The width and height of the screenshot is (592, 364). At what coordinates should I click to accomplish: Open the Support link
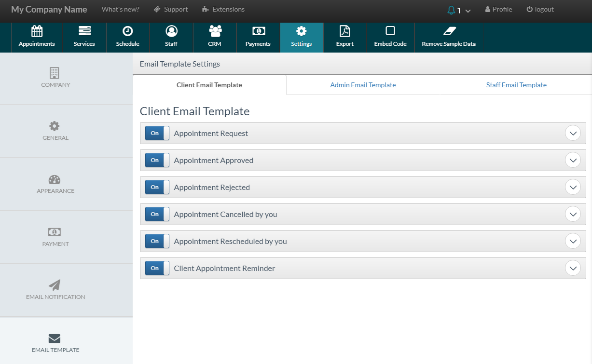[171, 9]
